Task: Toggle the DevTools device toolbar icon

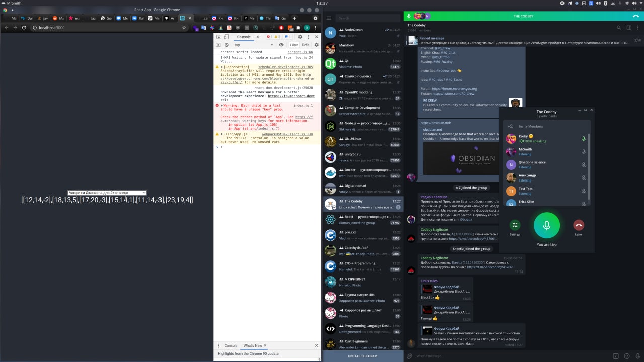Action: coord(226,37)
